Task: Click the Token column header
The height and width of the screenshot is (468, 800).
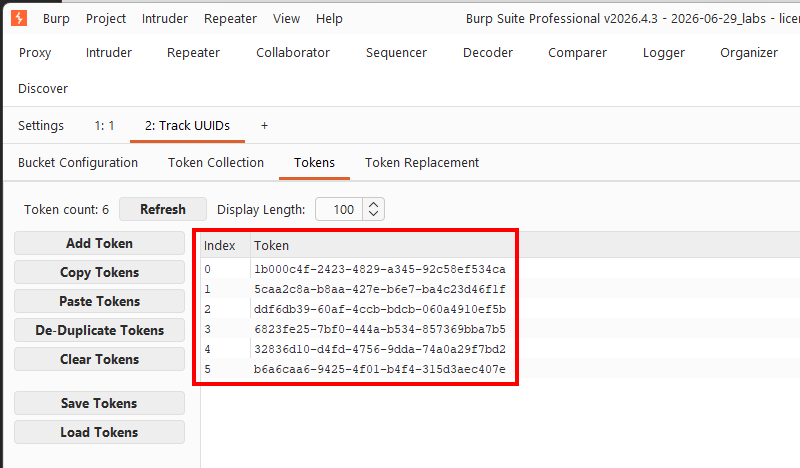Action: (383, 245)
